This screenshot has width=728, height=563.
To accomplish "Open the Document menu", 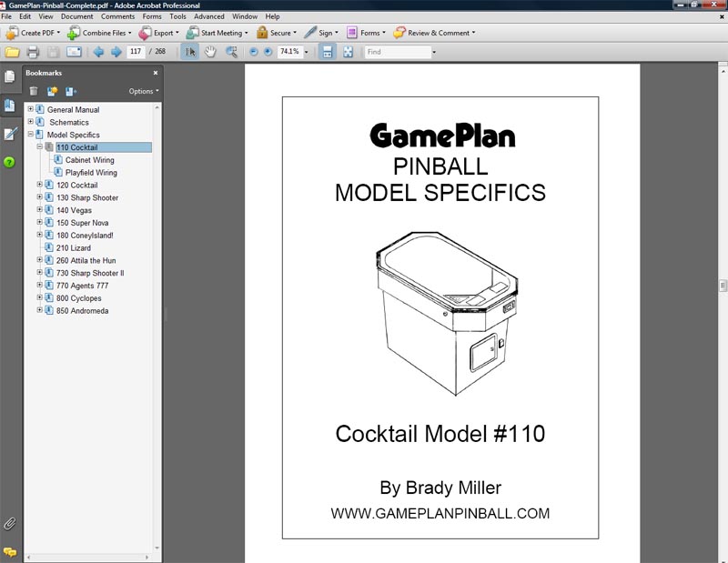I will pos(77,16).
